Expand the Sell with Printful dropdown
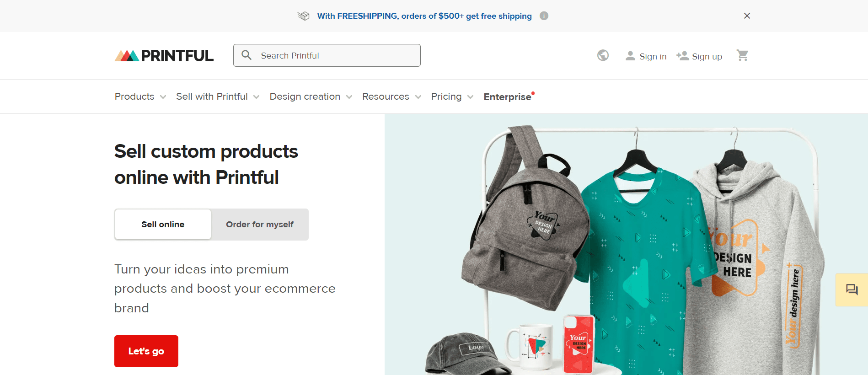Viewport: 868px width, 375px height. (217, 96)
